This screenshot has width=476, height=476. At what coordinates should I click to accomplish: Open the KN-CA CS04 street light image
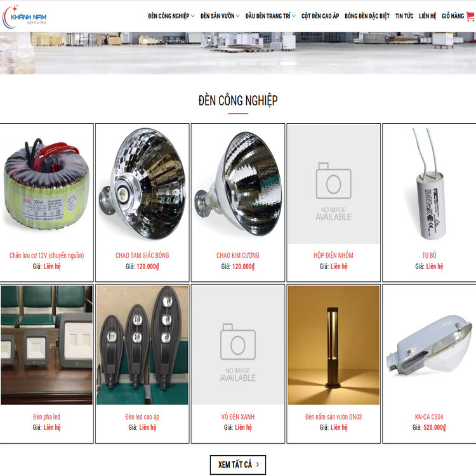tap(429, 345)
